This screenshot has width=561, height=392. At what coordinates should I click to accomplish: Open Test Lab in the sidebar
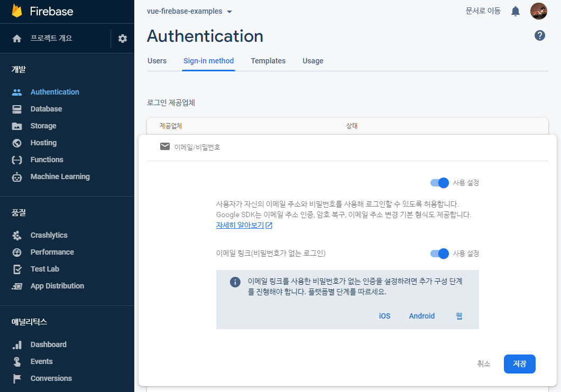pyautogui.click(x=45, y=269)
